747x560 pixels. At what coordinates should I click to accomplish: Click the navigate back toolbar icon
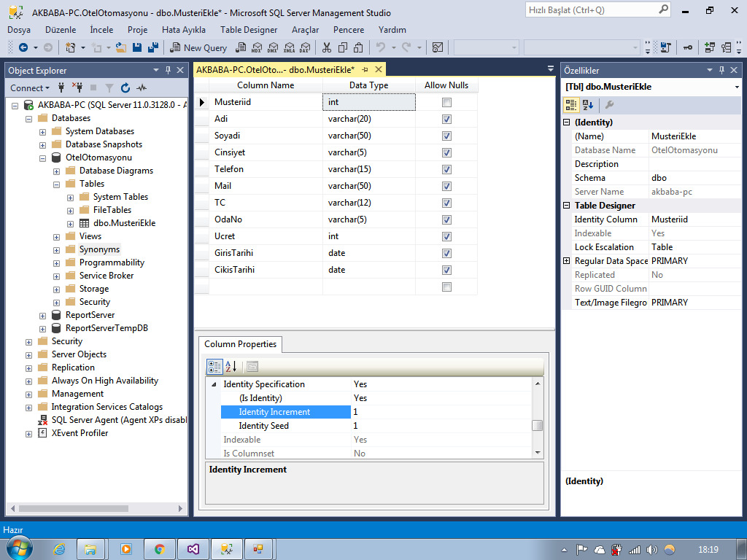pos(23,47)
